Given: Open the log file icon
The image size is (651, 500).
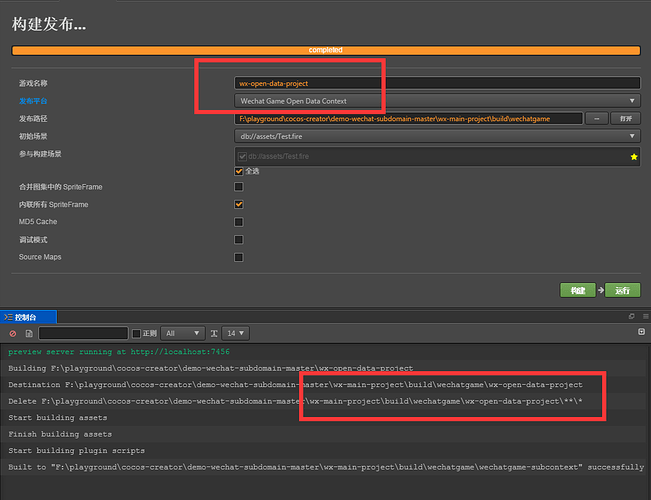Looking at the screenshot, I should [29, 333].
